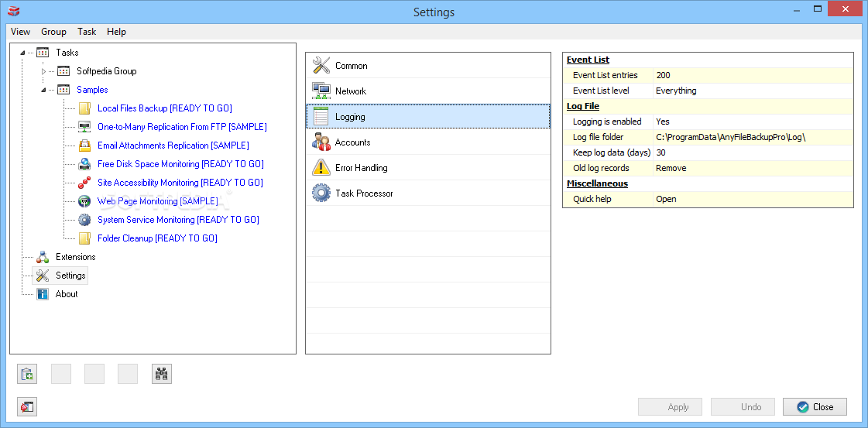Edit the Event List entries value 200
The width and height of the screenshot is (868, 428).
coord(753,75)
